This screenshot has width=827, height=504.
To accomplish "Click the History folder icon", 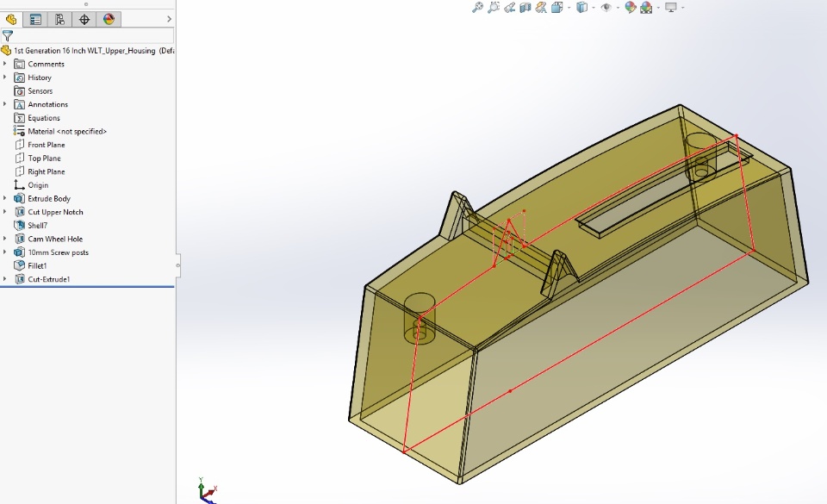I will 20,78.
